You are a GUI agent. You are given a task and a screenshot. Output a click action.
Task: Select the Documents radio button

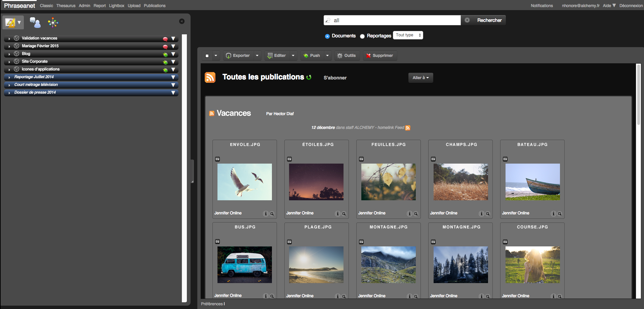pos(327,36)
